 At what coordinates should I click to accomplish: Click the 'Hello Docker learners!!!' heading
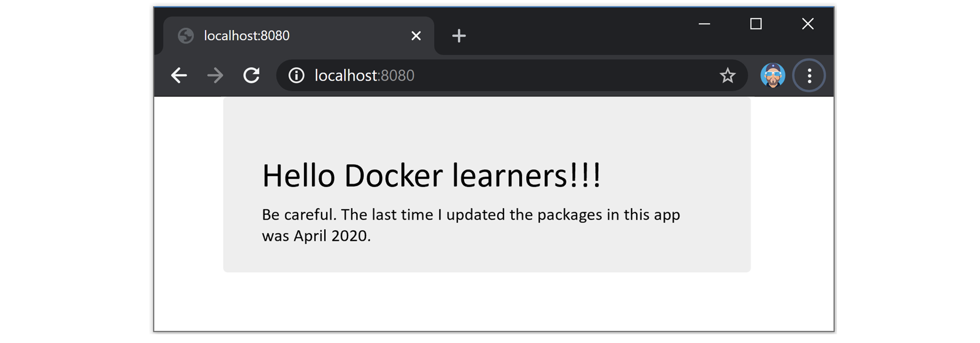click(431, 175)
